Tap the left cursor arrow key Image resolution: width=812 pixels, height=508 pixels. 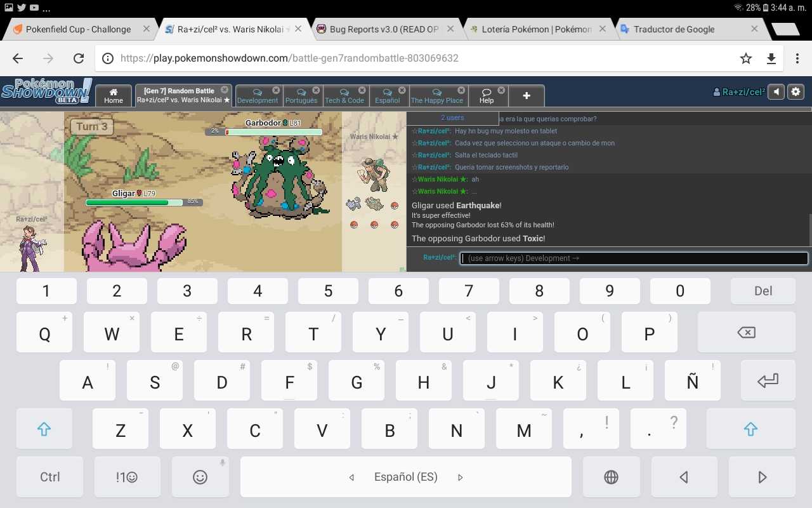tap(684, 477)
